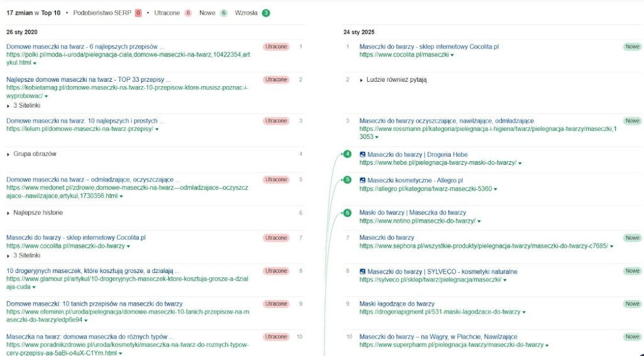The width and height of the screenshot is (644, 356).
Task: Expand 3 Sitelinki under kobietamag.pl result
Action: [24, 106]
